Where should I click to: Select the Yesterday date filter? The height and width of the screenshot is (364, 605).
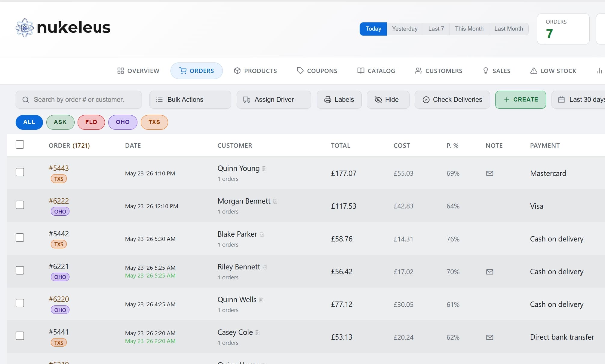pos(405,29)
